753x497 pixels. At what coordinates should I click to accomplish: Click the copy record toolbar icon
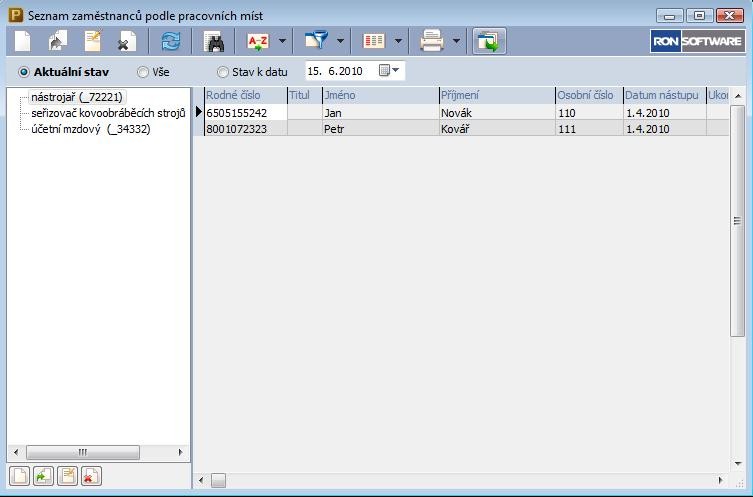click(x=58, y=41)
